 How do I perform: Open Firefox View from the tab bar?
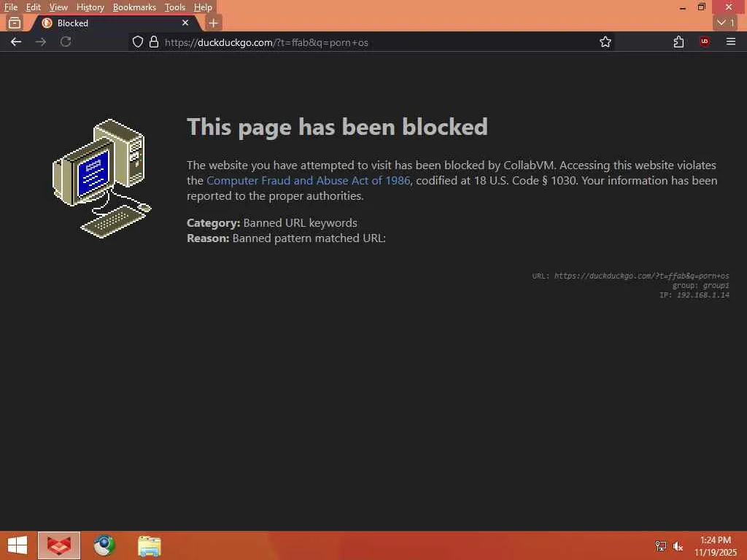(15, 23)
